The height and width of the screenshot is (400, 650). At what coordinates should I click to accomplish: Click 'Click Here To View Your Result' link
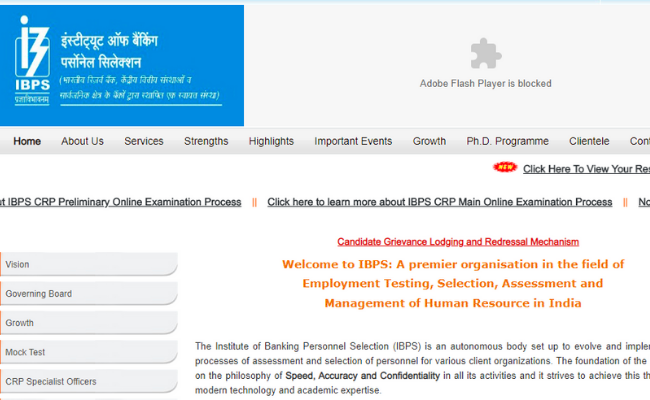click(586, 169)
